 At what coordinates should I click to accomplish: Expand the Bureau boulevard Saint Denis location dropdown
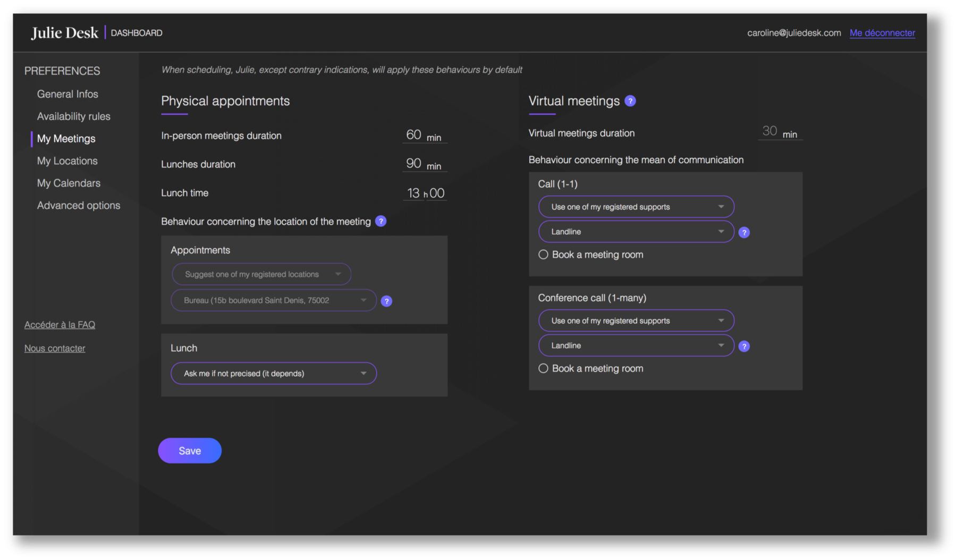click(274, 300)
